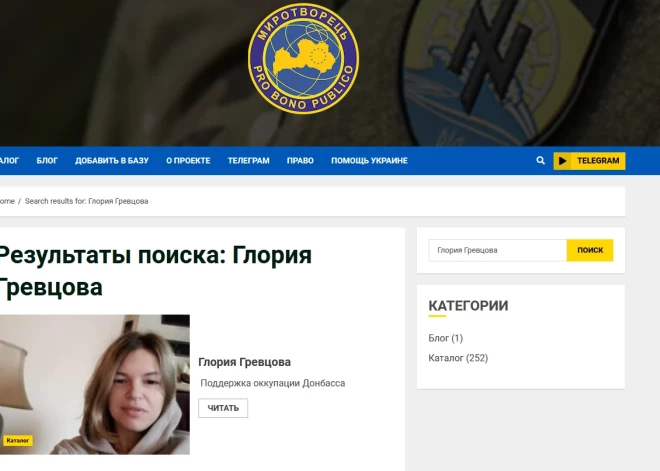Click the 'Search results for: Глория Гревцова' breadcrumb
Image resolution: width=660 pixels, height=471 pixels.
(x=87, y=201)
